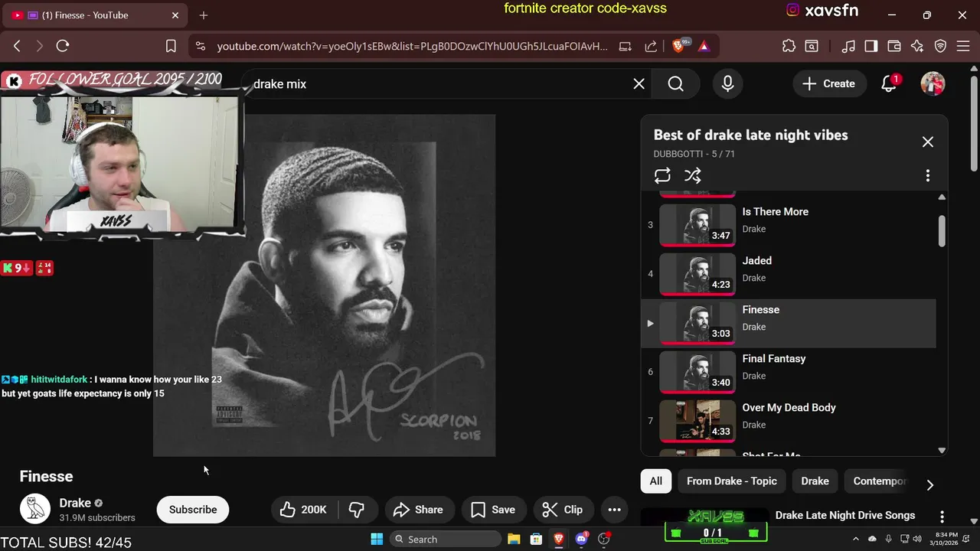This screenshot has height=551, width=980.
Task: Open the Brave Wallet icon
Action: click(x=893, y=46)
